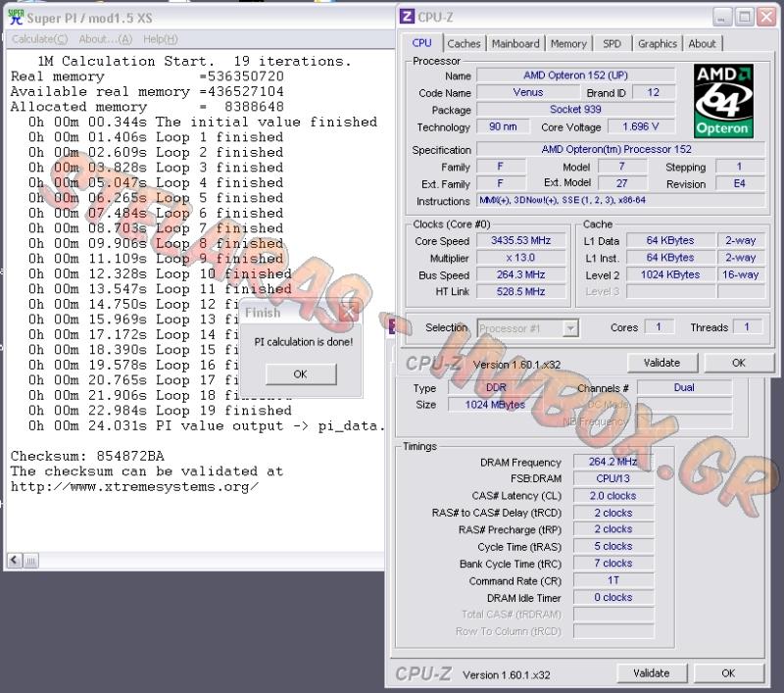This screenshot has width=784, height=693.
Task: Click the FSB:DRAM value CPU/13
Action: click(613, 478)
